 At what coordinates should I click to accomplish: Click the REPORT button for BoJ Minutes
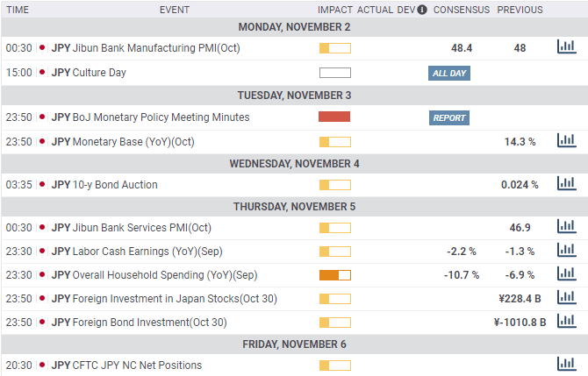pos(448,117)
